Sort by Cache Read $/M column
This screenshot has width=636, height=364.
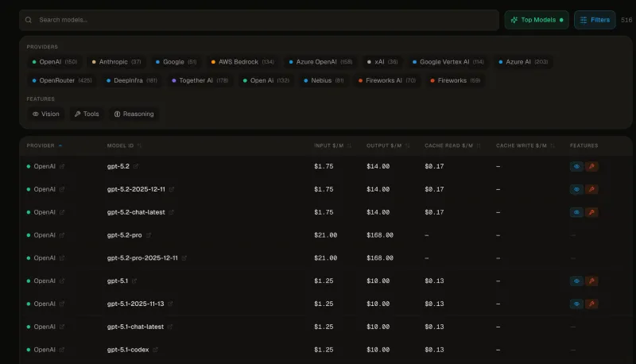tap(452, 145)
